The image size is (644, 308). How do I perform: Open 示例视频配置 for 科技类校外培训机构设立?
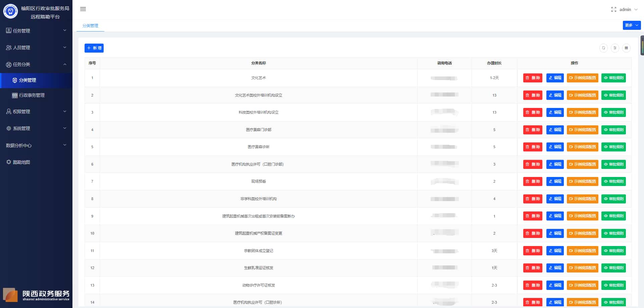[x=583, y=112]
